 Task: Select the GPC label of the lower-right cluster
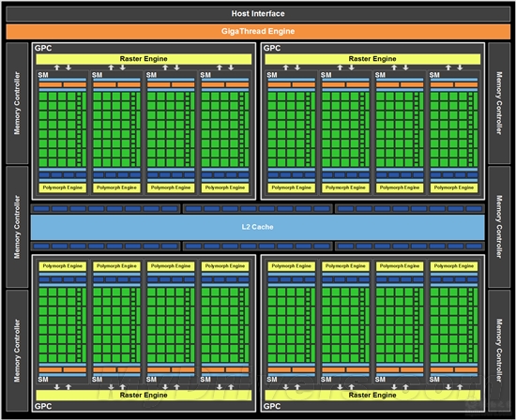coord(272,406)
